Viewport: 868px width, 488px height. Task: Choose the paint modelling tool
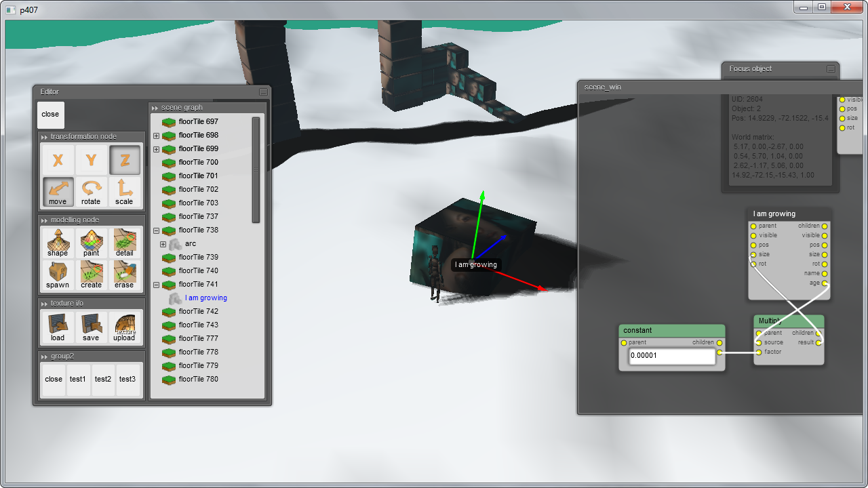(x=91, y=243)
